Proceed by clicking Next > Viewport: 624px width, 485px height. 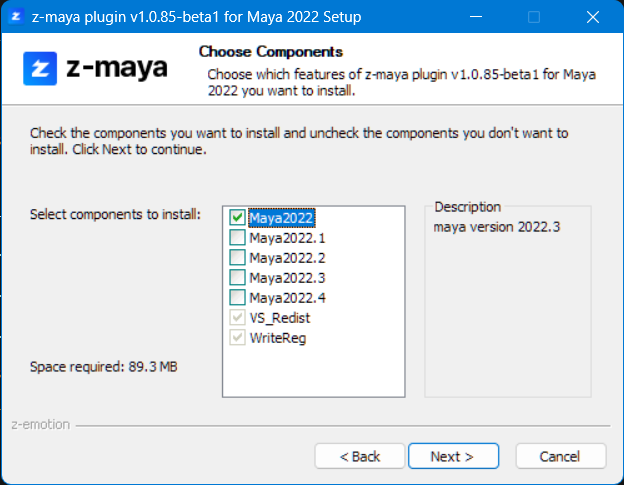452,456
